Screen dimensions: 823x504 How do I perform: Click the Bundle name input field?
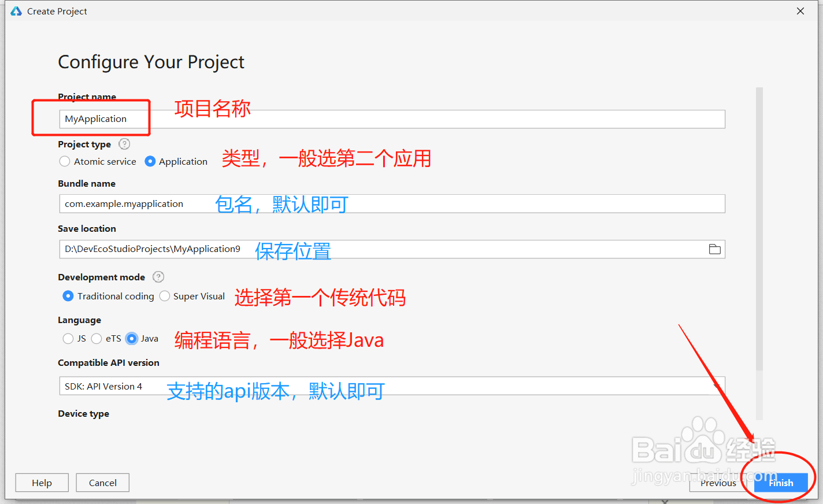point(392,203)
